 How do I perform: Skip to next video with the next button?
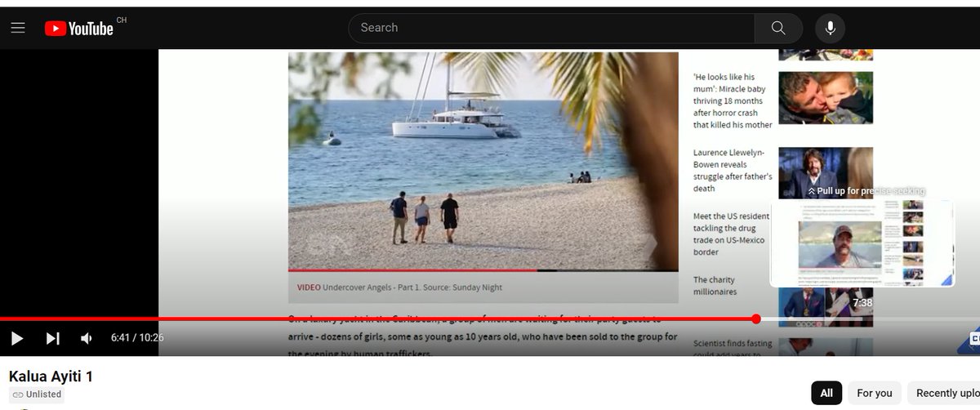(x=53, y=338)
